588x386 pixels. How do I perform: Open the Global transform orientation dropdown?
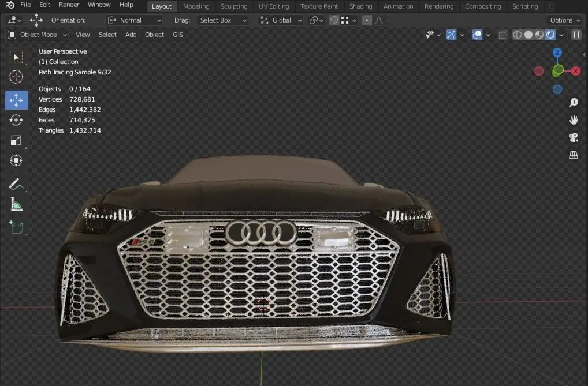tap(281, 20)
